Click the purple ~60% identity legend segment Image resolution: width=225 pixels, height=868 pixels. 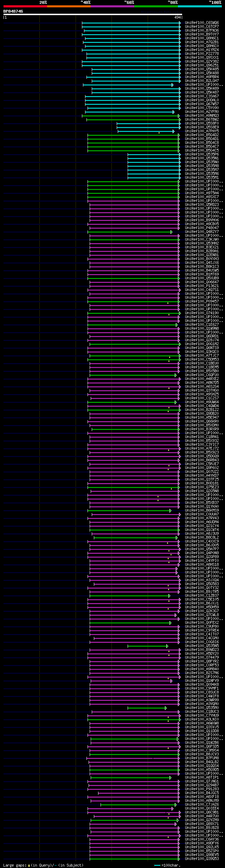click(x=112, y=6)
